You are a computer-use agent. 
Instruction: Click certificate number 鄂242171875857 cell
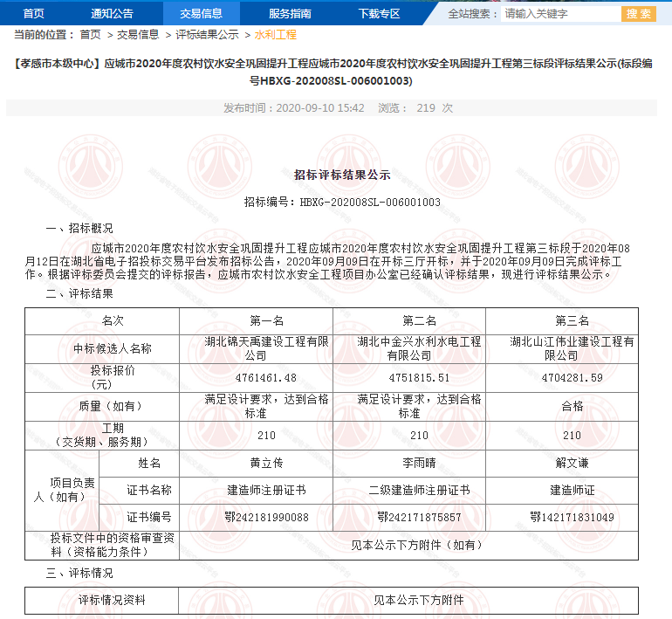(x=419, y=517)
